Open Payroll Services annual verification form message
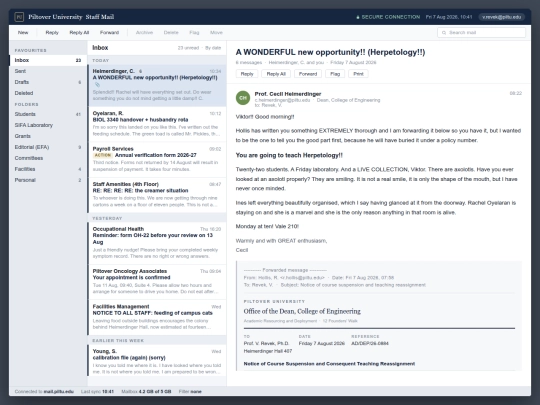 tap(157, 160)
